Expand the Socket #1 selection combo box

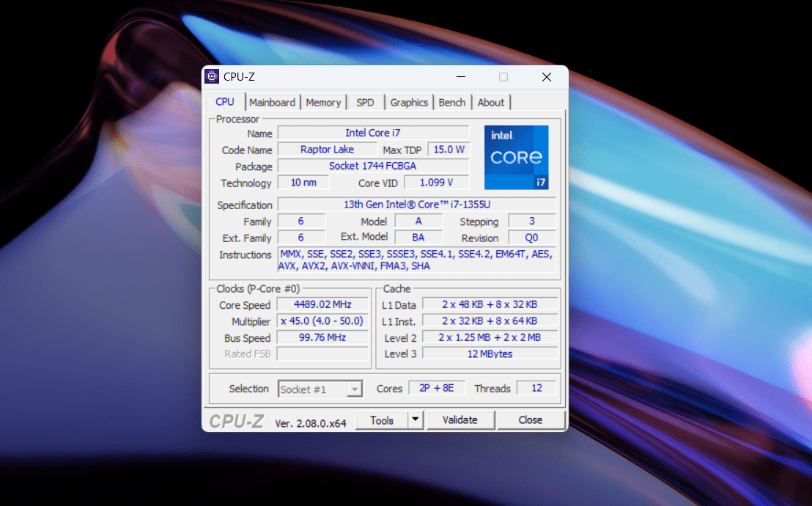click(320, 389)
